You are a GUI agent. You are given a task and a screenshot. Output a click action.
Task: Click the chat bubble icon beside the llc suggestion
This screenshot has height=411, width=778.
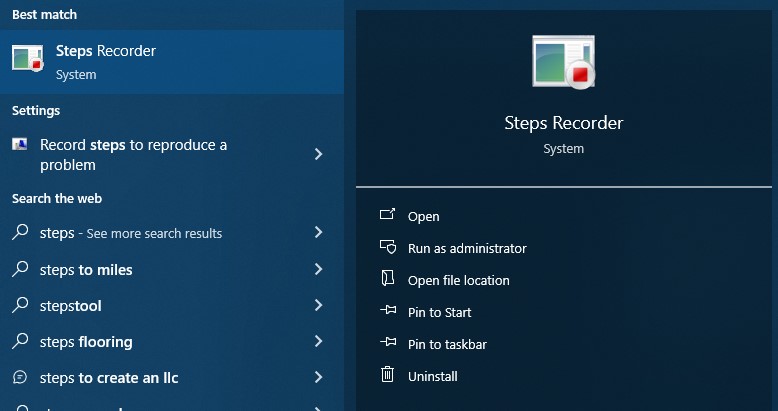click(20, 378)
